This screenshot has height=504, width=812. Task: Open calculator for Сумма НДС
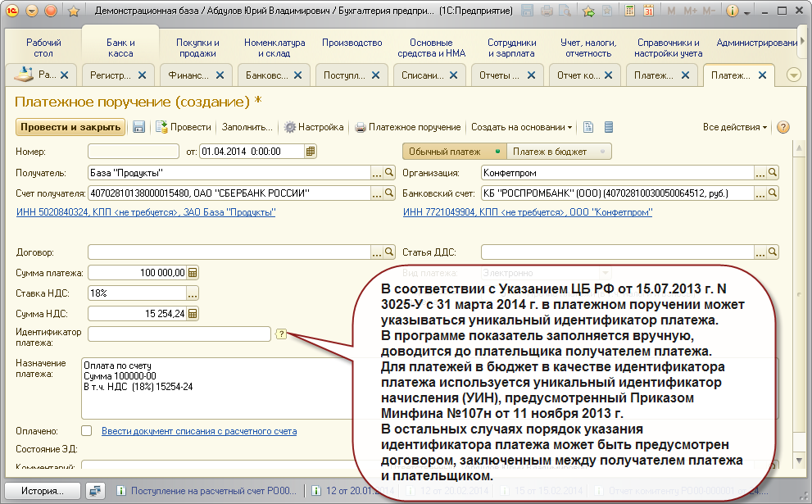(193, 313)
